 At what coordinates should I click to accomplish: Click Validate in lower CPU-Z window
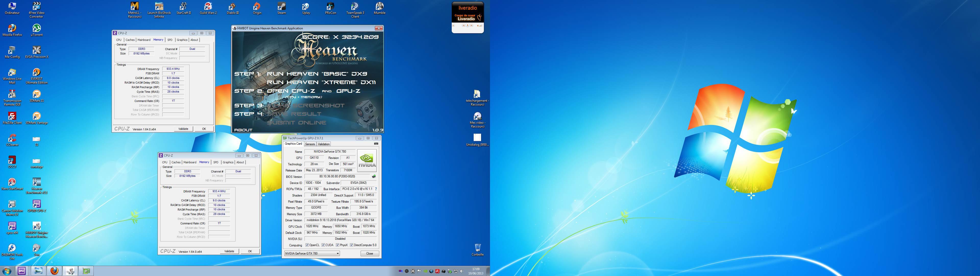(x=229, y=251)
